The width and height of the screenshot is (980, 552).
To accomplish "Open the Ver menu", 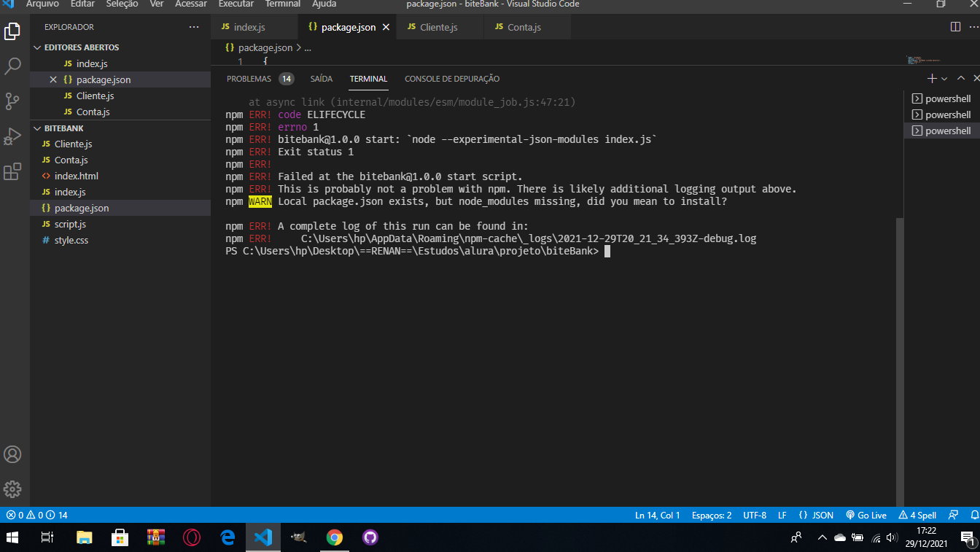I will click(156, 4).
